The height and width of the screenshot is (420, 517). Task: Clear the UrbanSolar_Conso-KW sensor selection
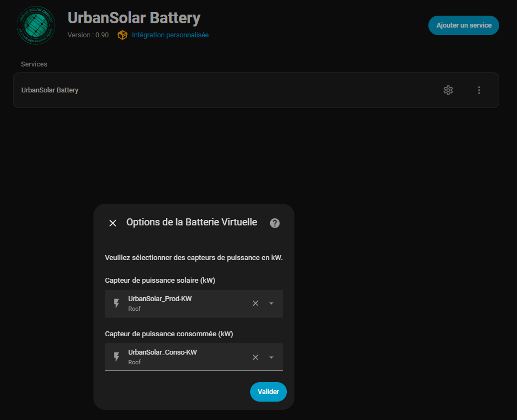[256, 357]
